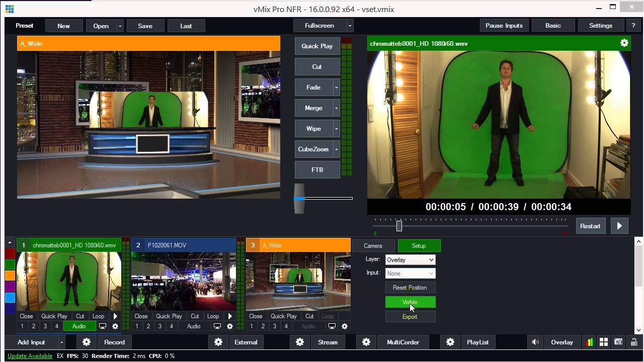
Task: Expand the Open preset dropdown arrow
Action: click(x=120, y=26)
